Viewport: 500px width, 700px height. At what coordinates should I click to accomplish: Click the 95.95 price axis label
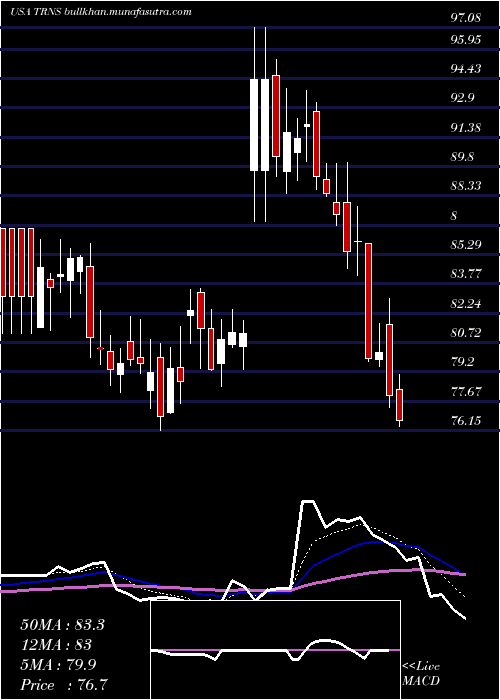tap(466, 40)
